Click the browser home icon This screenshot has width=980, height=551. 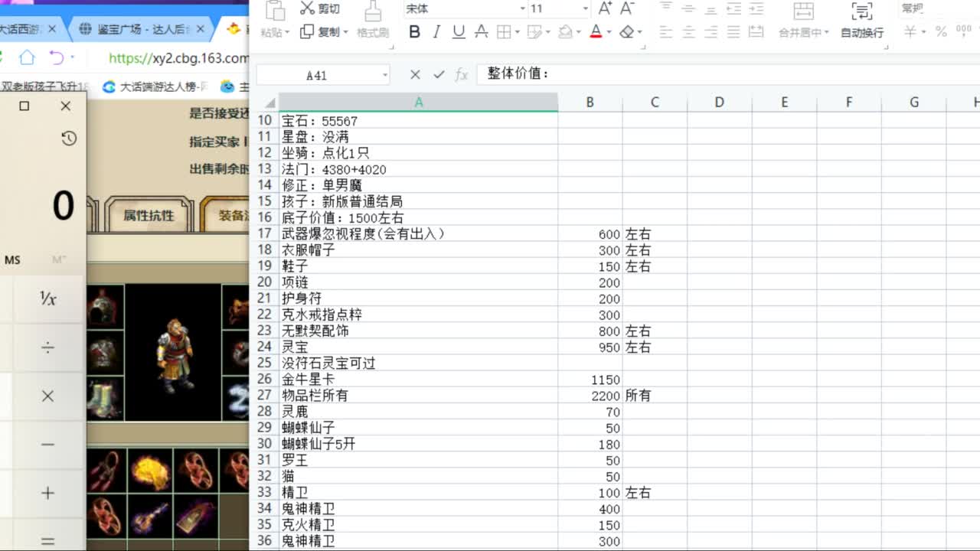click(x=27, y=57)
